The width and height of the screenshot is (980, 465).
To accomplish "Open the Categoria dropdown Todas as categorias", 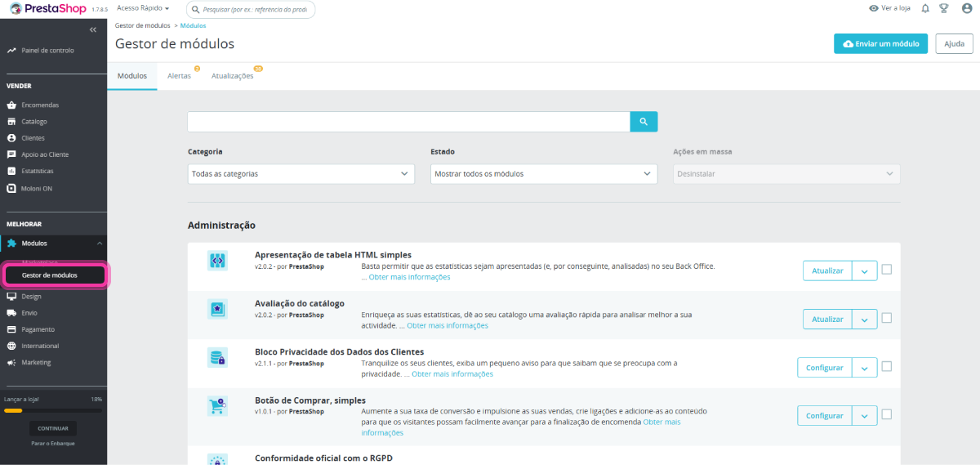I will tap(301, 174).
